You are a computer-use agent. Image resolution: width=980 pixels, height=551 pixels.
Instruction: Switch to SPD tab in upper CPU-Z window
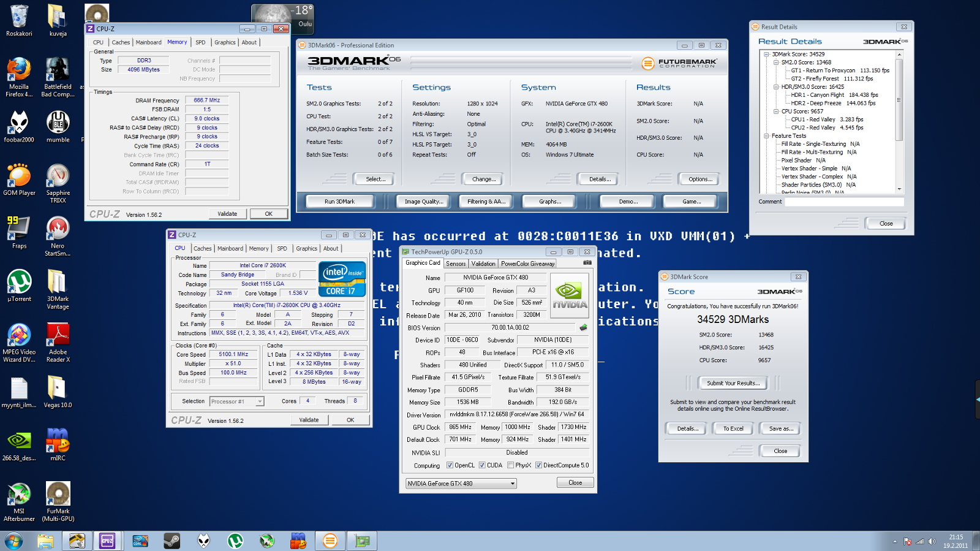point(200,42)
